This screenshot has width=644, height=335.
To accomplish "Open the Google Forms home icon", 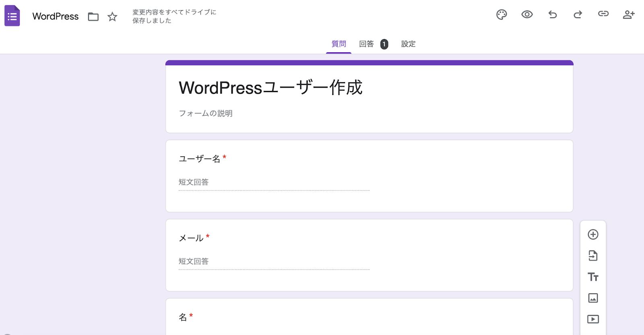I will [12, 16].
